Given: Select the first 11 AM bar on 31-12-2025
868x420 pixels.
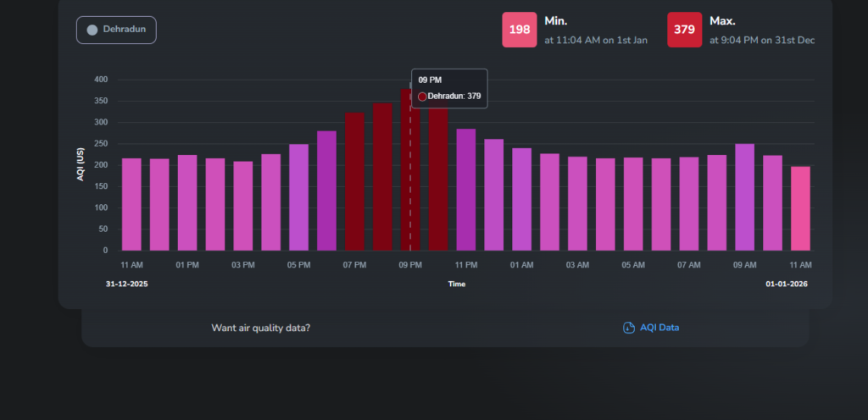Looking at the screenshot, I should tap(131, 204).
